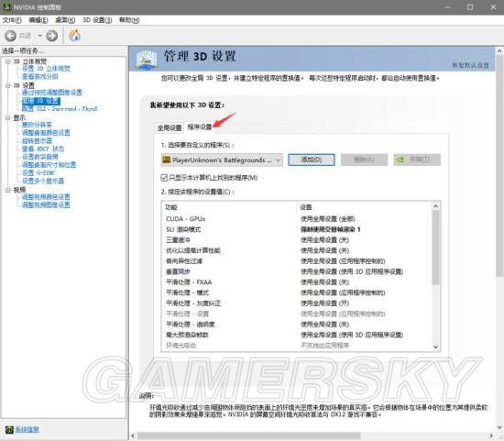504x441 pixels.
Task: Click the NVIDIA logo in title bar
Action: click(6, 6)
